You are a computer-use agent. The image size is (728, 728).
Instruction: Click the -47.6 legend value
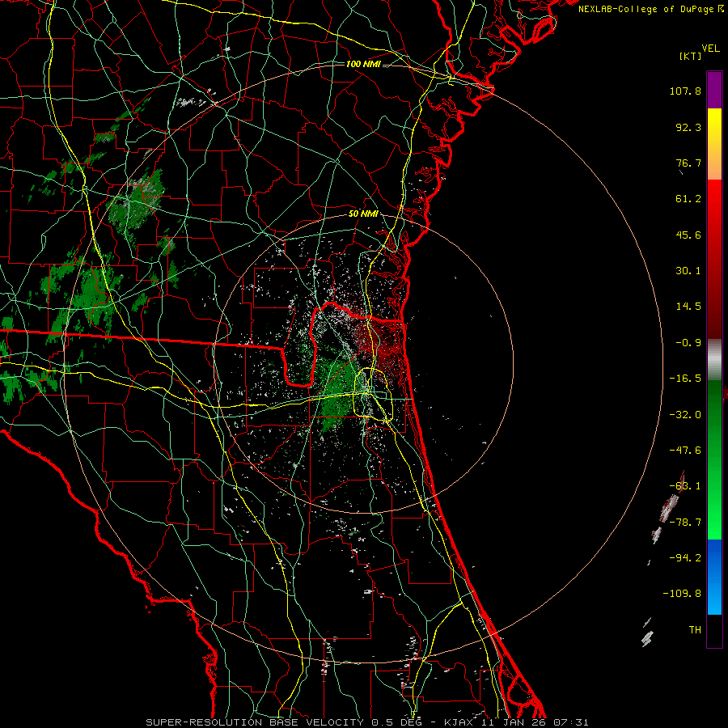click(x=685, y=451)
